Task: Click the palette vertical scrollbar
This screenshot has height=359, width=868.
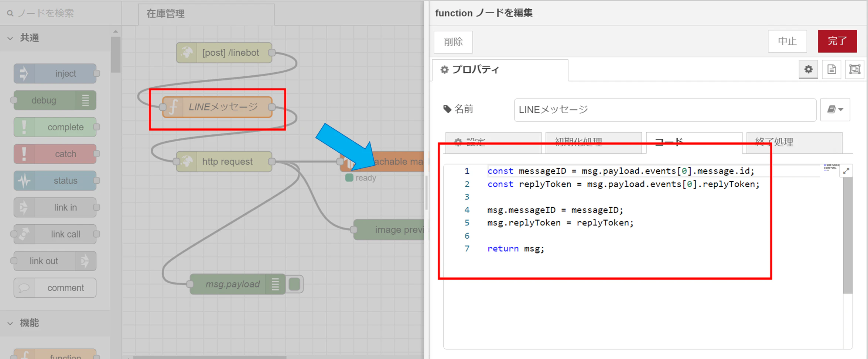Action: (x=116, y=55)
